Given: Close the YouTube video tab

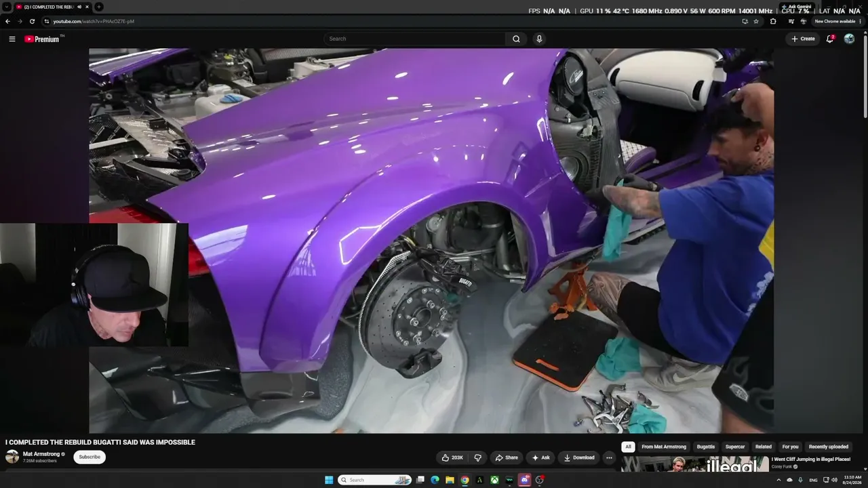Looking at the screenshot, I should 87,7.
